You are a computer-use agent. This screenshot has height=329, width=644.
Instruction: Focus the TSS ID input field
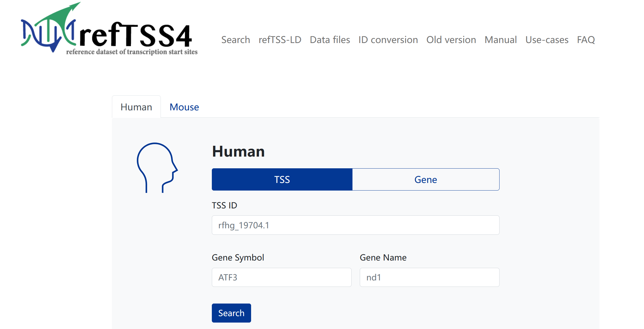[355, 225]
